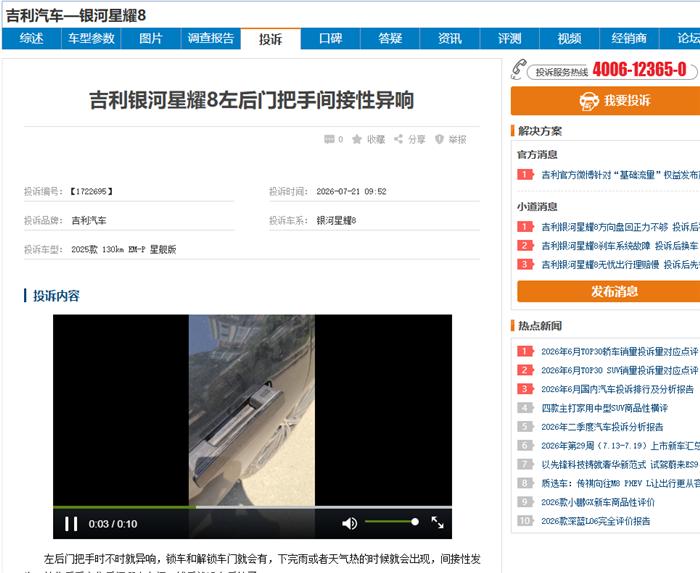Click the video time 0:03 / 0:10
The image size is (700, 573).
point(113,524)
